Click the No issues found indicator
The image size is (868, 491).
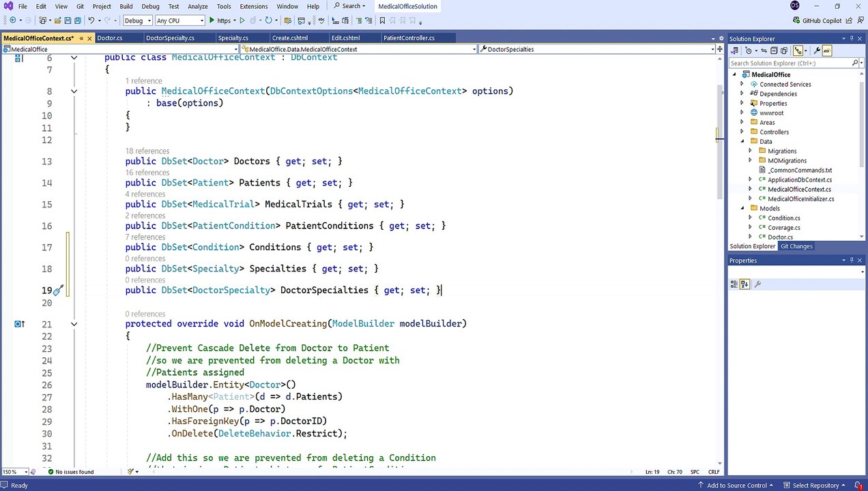pyautogui.click(x=70, y=472)
